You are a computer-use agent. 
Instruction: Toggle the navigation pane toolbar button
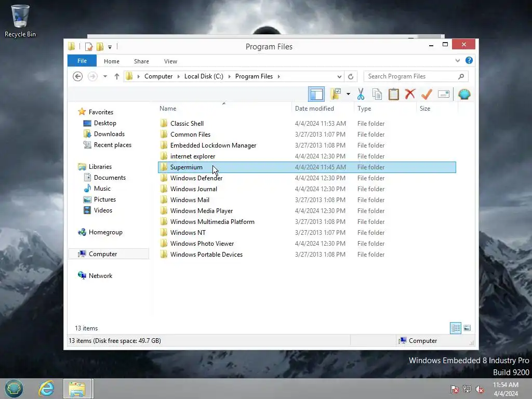(x=316, y=95)
